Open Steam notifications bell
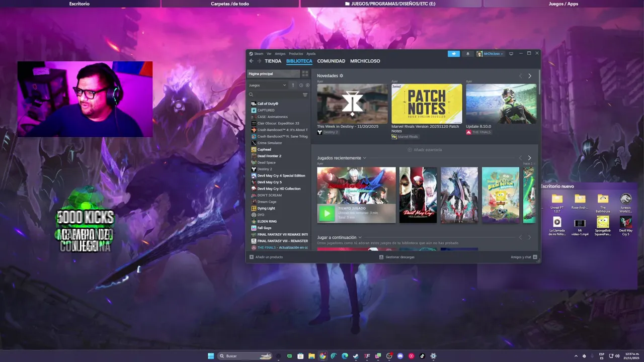This screenshot has width=644, height=362. 467,54
